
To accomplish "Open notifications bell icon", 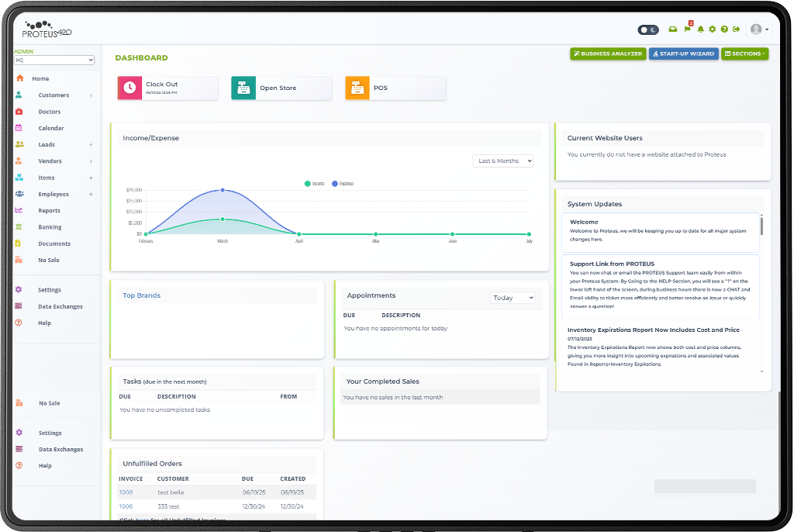I will (x=701, y=29).
